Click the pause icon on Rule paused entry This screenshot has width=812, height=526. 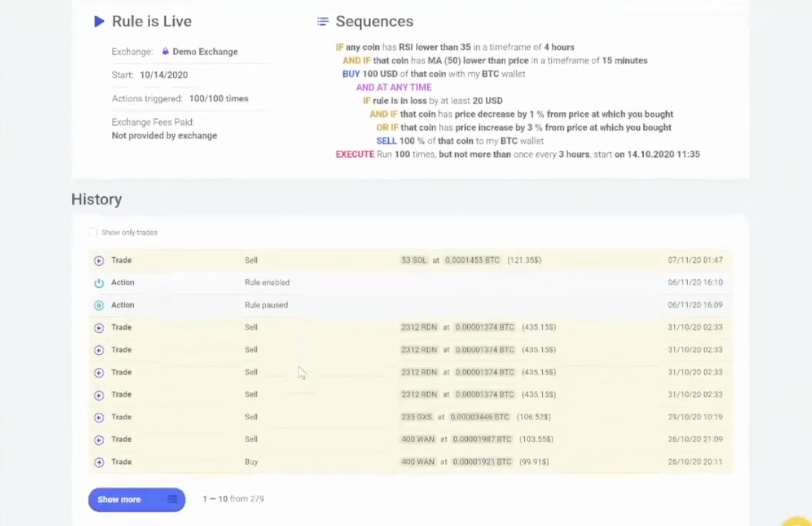point(99,304)
